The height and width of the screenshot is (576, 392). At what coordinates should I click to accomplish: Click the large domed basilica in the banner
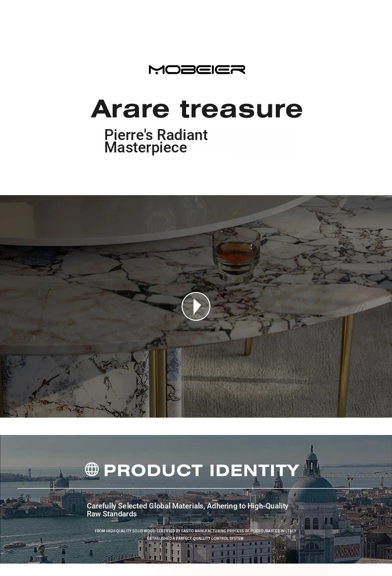click(312, 489)
